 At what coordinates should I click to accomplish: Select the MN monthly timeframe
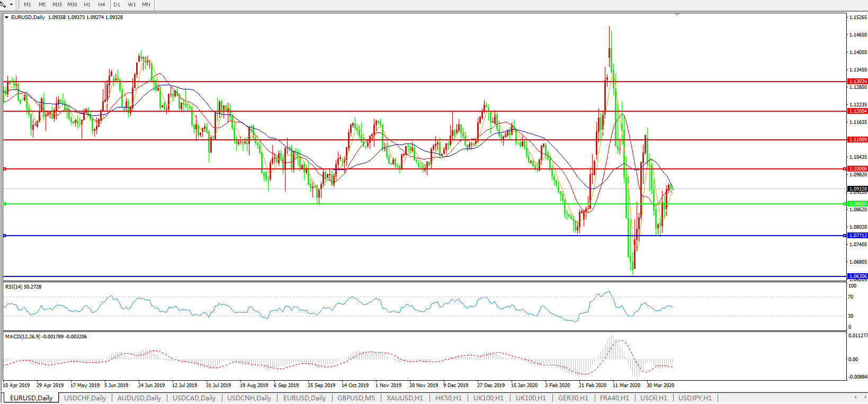[x=146, y=4]
